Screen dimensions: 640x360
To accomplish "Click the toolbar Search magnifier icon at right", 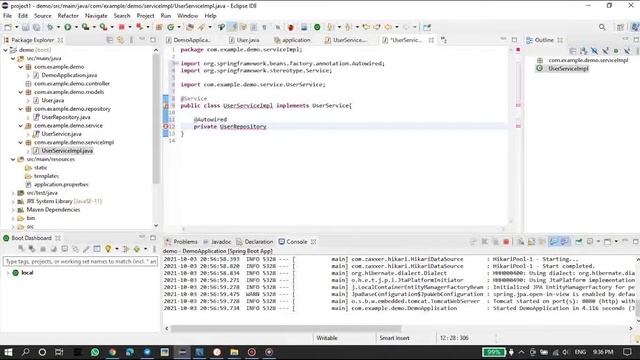I will pos(602,27).
